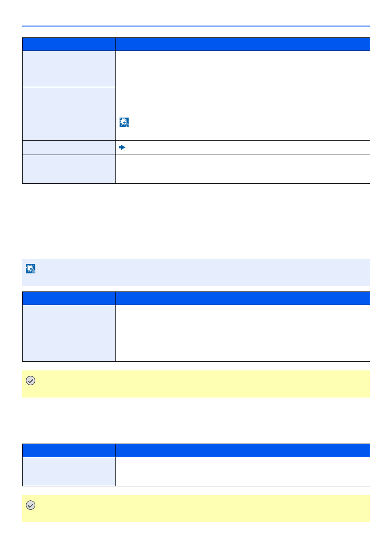Select the third table's blue header description column
The width and height of the screenshot is (392, 555).
(243, 451)
